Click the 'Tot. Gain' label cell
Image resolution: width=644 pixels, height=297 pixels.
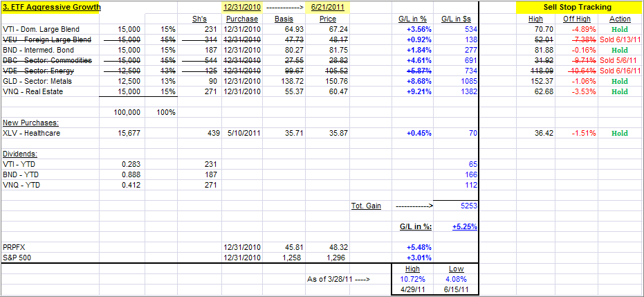coord(367,206)
